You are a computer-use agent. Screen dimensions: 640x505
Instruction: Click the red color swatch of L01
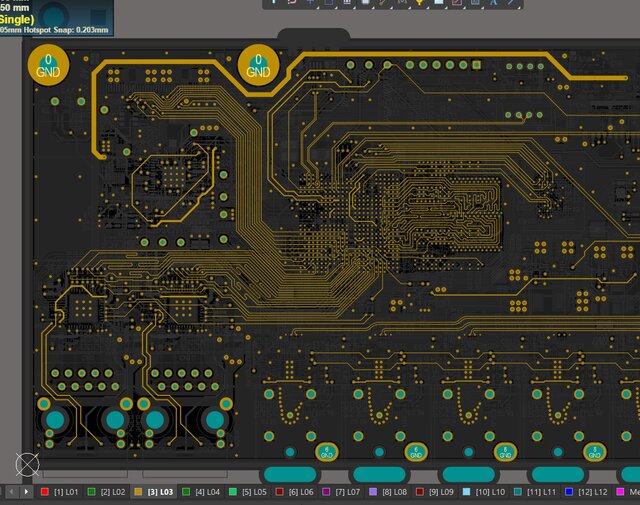click(x=45, y=492)
